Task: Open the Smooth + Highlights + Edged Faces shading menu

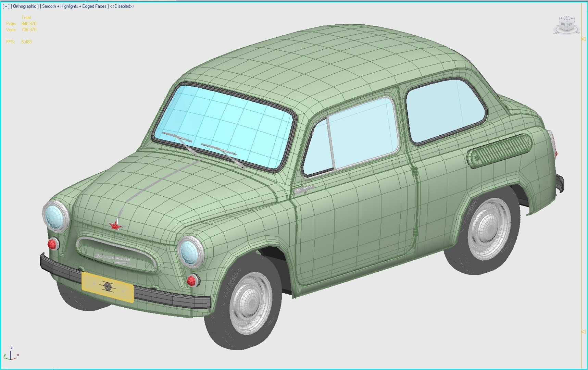Action: coord(74,6)
